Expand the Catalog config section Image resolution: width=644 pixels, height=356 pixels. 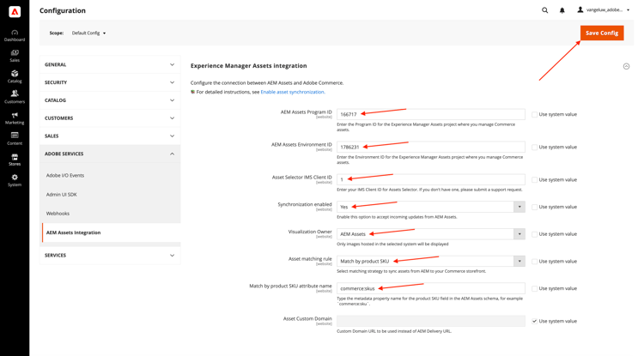110,100
